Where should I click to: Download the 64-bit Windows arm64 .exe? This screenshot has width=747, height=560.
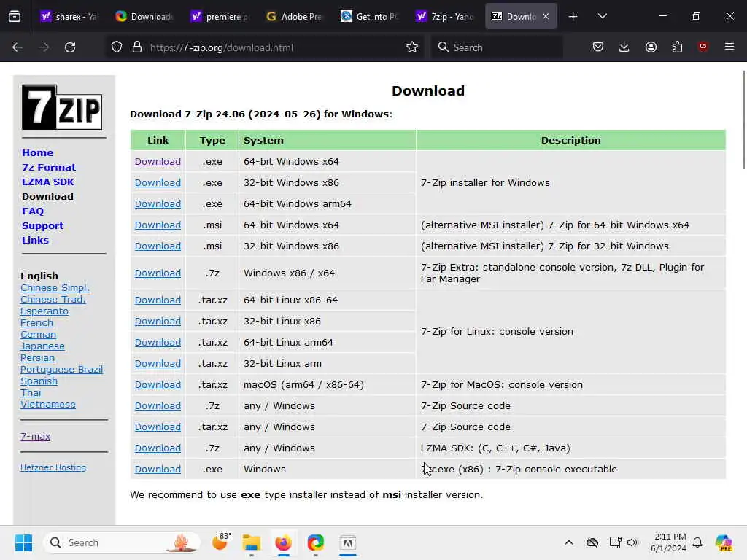point(158,204)
